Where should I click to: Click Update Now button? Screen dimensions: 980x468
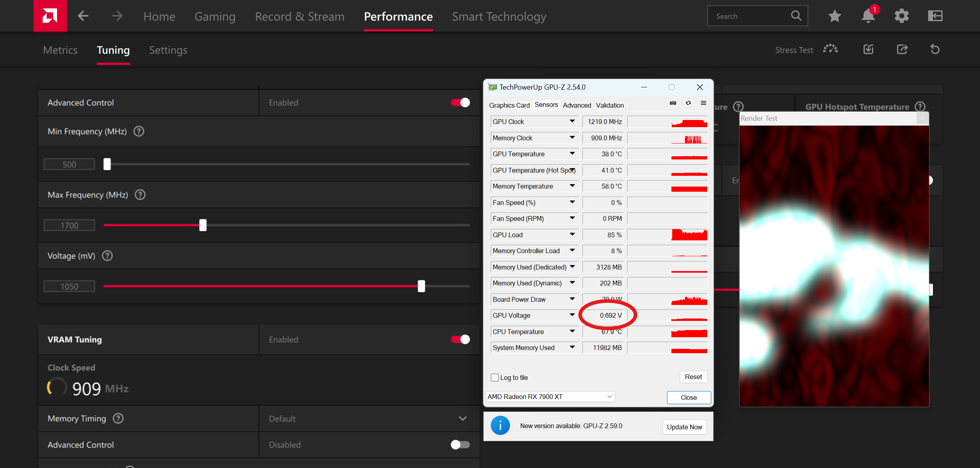(x=685, y=427)
